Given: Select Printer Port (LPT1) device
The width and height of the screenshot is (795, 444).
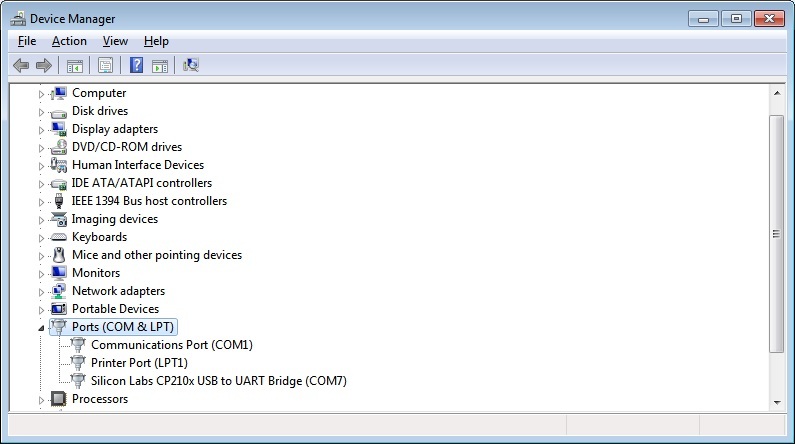Looking at the screenshot, I should pyautogui.click(x=139, y=363).
